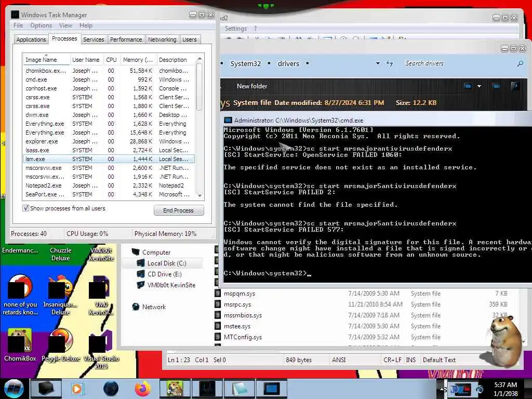Select the conhost.exe process row

click(x=109, y=88)
